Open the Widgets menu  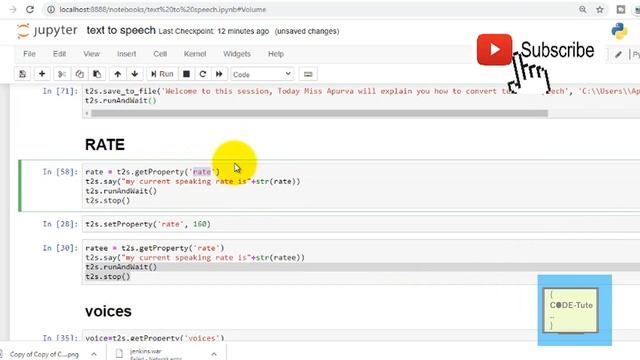coord(237,54)
